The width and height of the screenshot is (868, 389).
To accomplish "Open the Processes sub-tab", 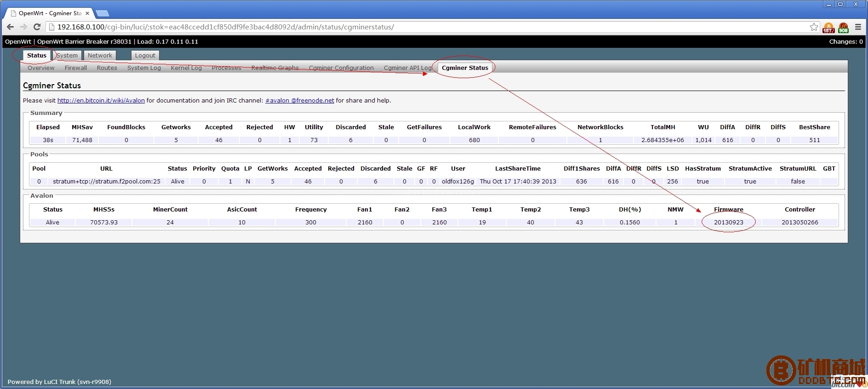I will point(227,68).
